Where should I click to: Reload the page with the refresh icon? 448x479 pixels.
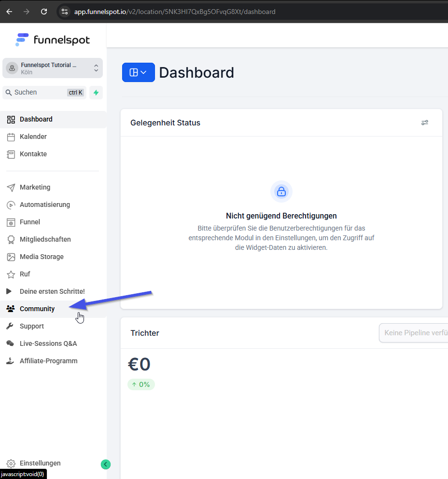point(44,12)
